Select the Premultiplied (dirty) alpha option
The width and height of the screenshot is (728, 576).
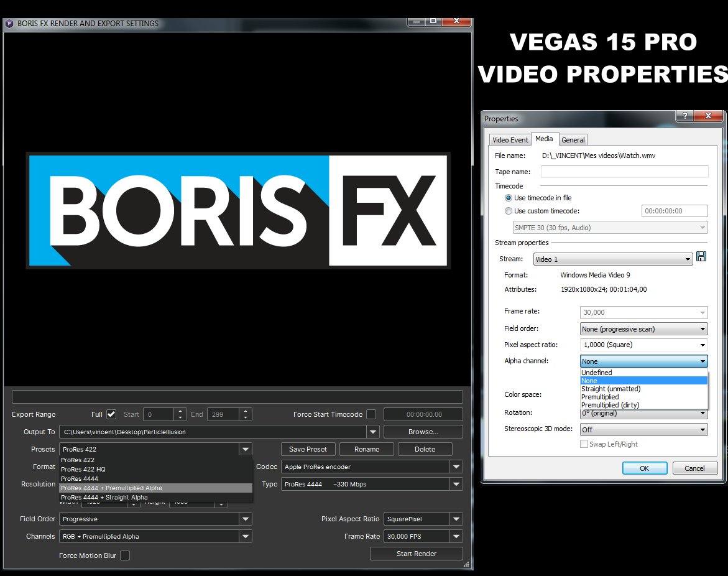pyautogui.click(x=644, y=405)
